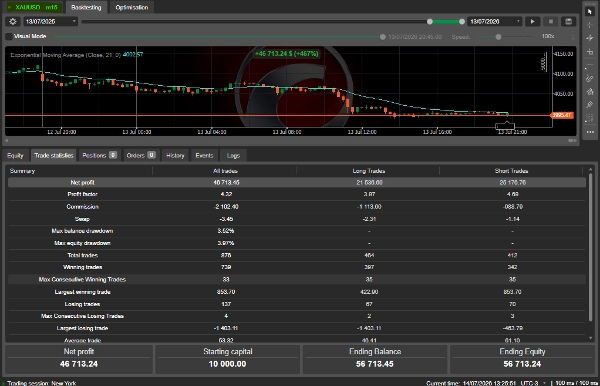The image size is (600, 386).
Task: Click statistics table scroll-down arrow
Action: (590, 338)
